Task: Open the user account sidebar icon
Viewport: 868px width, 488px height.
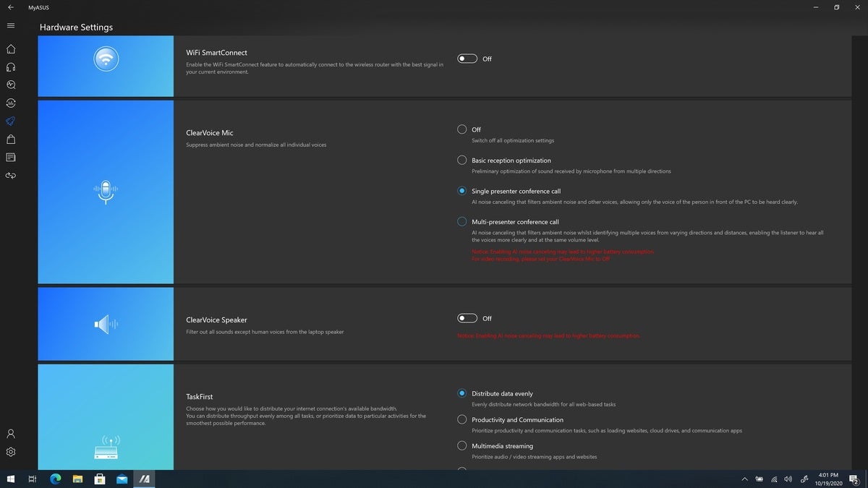Action: pos(11,434)
